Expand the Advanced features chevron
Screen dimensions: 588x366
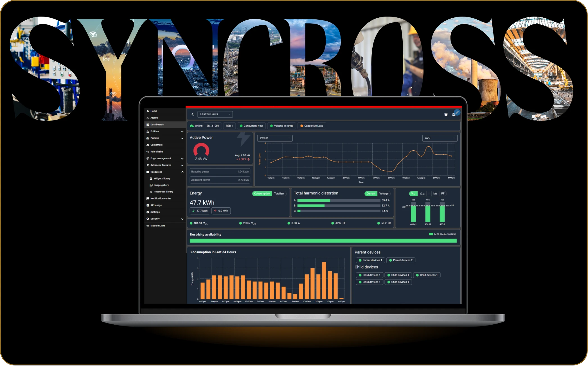tap(182, 165)
